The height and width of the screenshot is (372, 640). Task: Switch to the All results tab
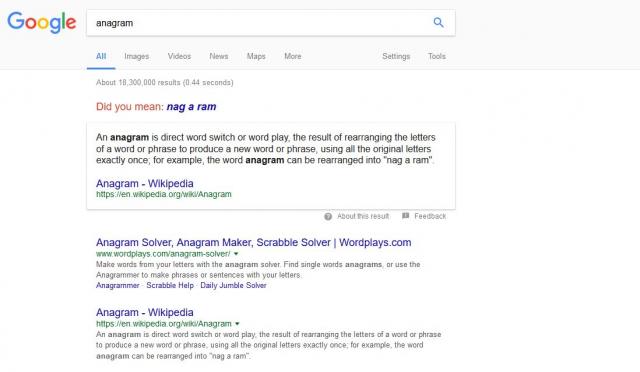[x=101, y=56]
